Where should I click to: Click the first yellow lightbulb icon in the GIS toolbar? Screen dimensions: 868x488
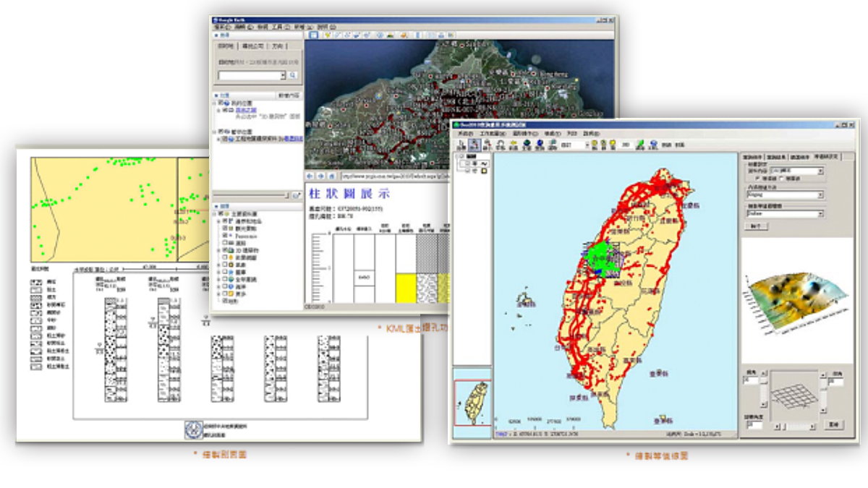tap(595, 145)
